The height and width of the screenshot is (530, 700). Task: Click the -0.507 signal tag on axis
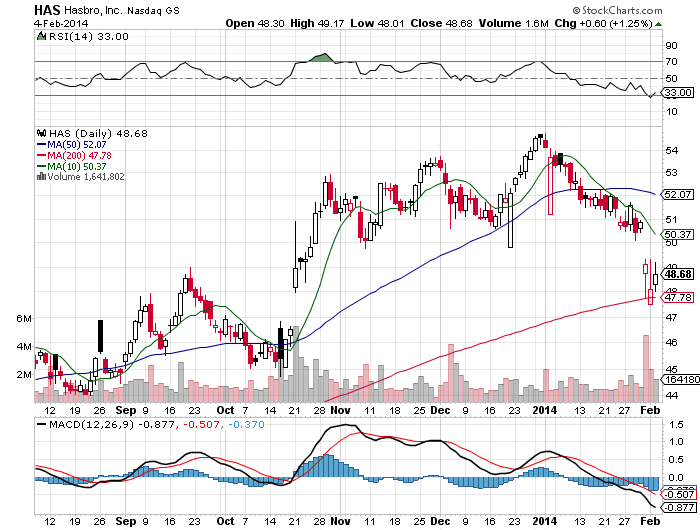pyautogui.click(x=679, y=494)
